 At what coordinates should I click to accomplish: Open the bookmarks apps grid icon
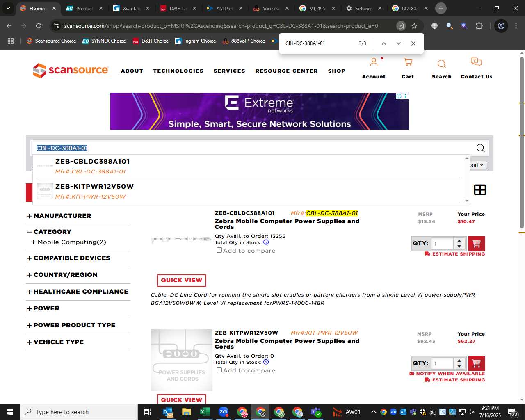(x=11, y=41)
